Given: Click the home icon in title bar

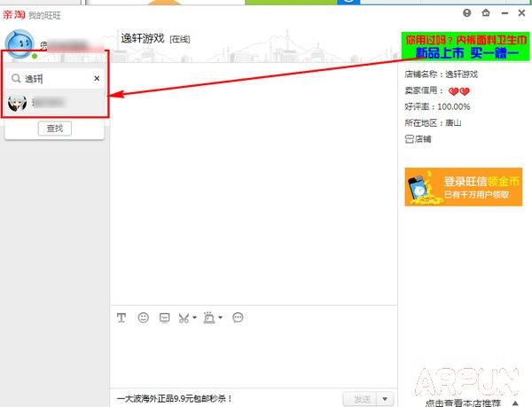Looking at the screenshot, I should click(x=485, y=13).
